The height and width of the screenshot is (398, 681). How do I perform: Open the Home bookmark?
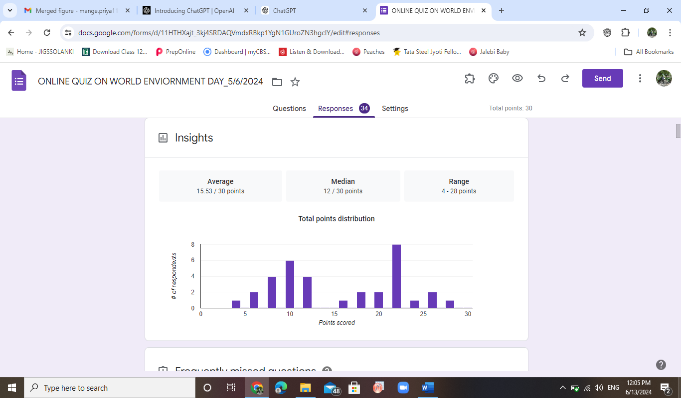pos(40,52)
